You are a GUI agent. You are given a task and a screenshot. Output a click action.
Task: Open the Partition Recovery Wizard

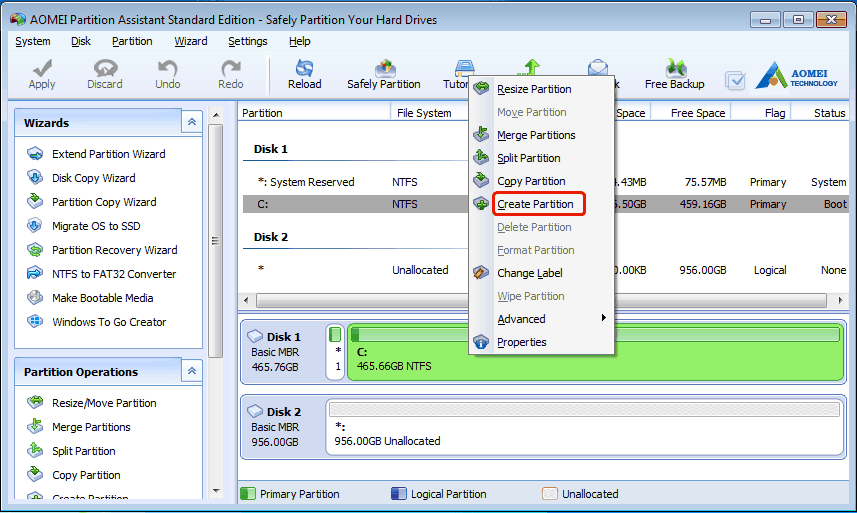pos(114,250)
